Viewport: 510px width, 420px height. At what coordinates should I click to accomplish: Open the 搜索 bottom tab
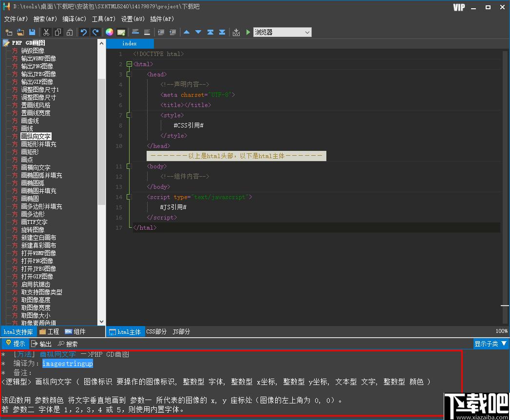pos(68,344)
